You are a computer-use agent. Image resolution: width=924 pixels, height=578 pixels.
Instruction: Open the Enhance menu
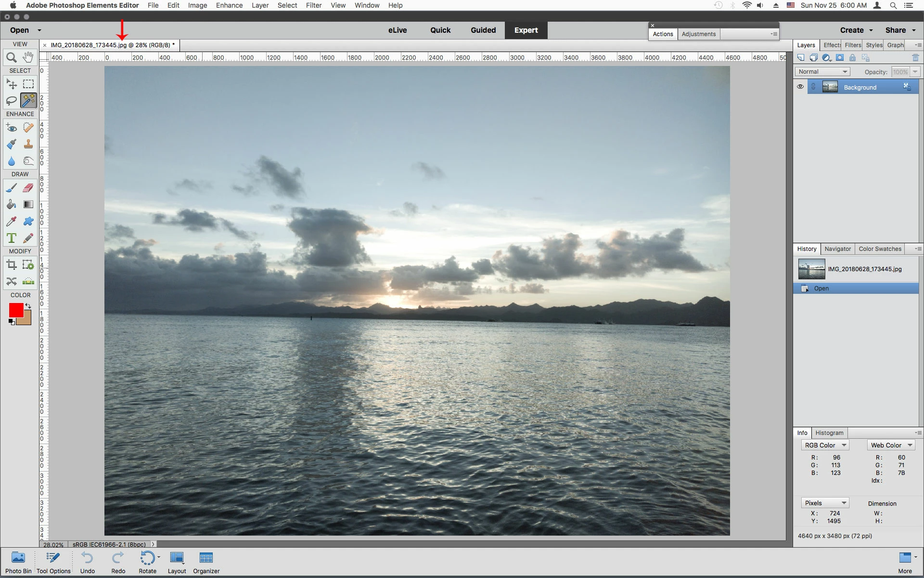click(229, 5)
